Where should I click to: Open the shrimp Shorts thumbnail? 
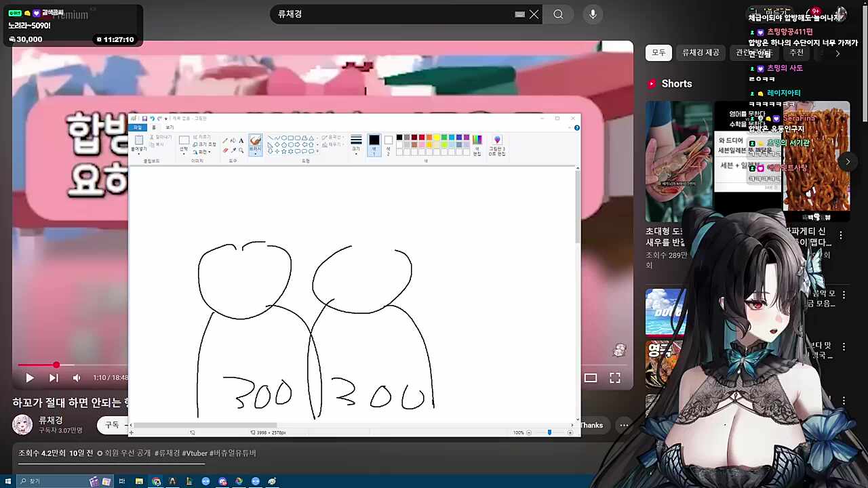click(x=679, y=162)
